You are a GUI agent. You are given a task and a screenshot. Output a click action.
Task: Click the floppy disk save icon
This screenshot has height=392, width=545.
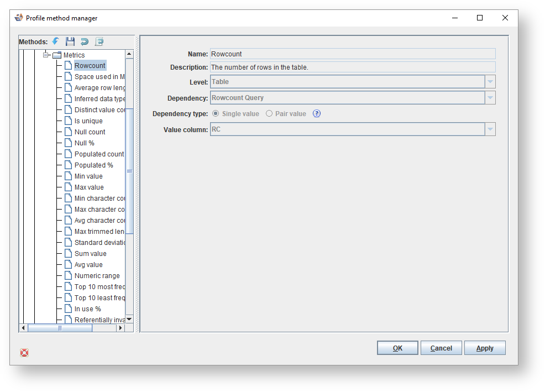[x=70, y=41]
